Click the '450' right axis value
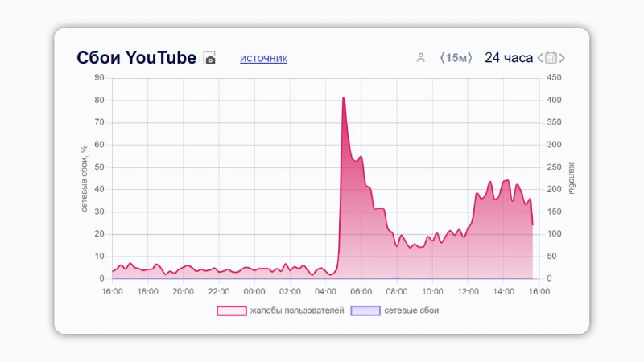This screenshot has width=644, height=362. (554, 77)
